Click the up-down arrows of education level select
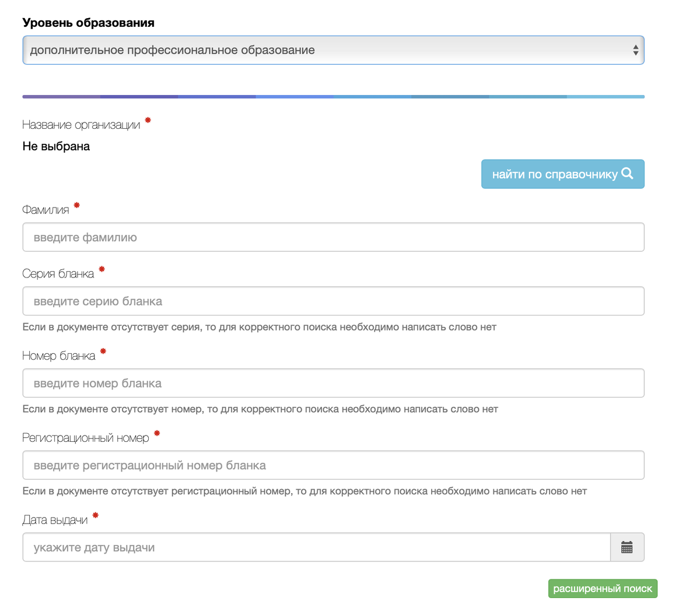The image size is (700, 608). [x=635, y=50]
